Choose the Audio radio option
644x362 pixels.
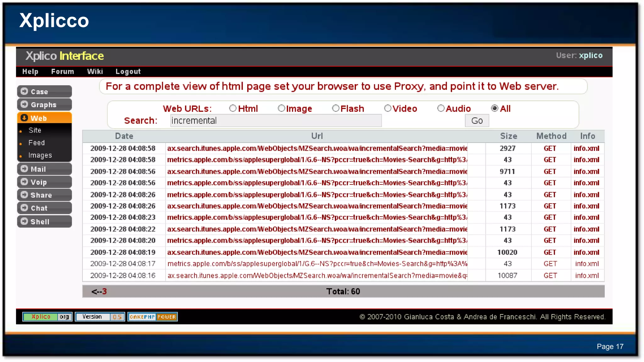[x=441, y=108]
